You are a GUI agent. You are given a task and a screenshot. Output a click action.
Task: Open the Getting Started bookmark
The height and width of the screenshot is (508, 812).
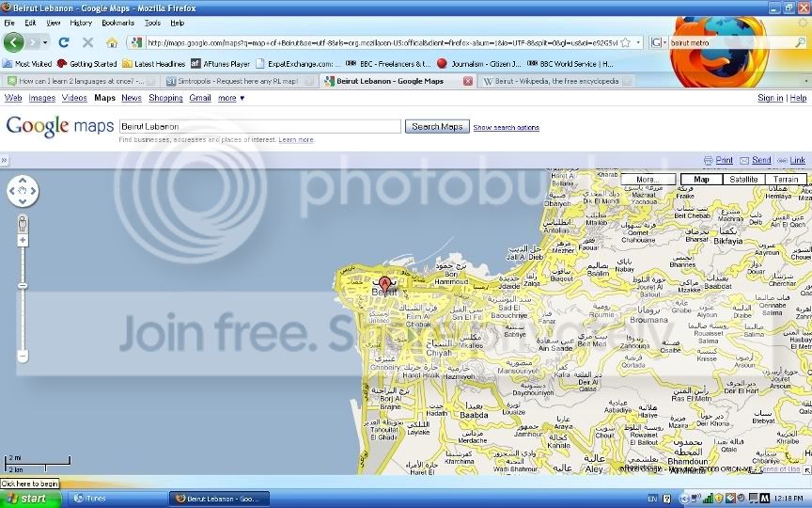(87, 64)
